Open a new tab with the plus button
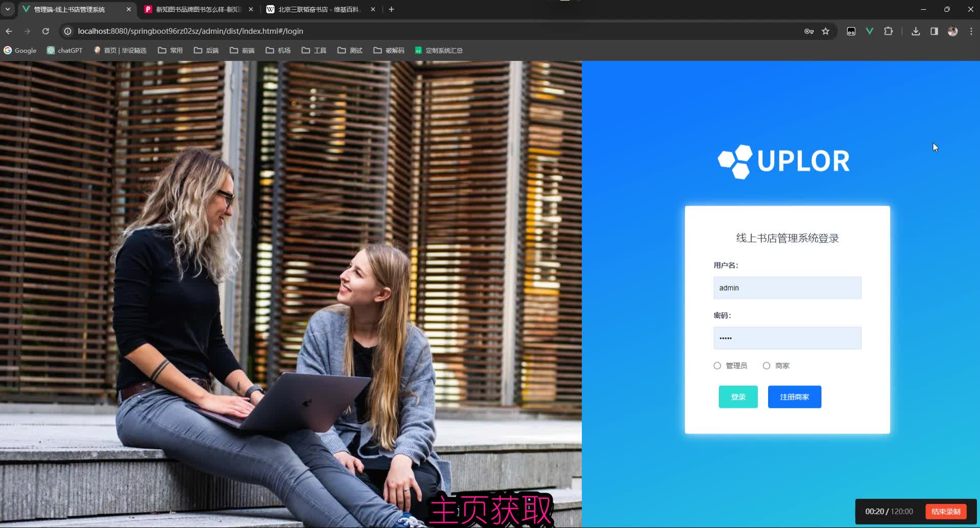 [x=391, y=9]
